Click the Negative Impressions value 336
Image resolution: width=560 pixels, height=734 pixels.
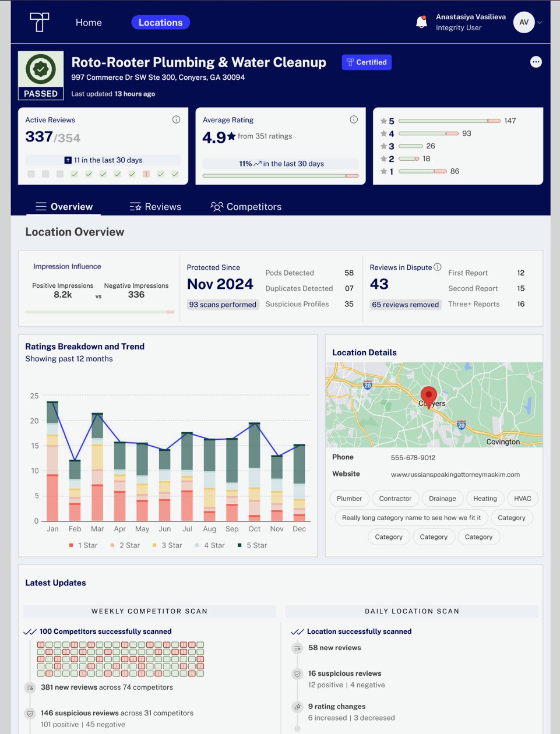pos(136,295)
